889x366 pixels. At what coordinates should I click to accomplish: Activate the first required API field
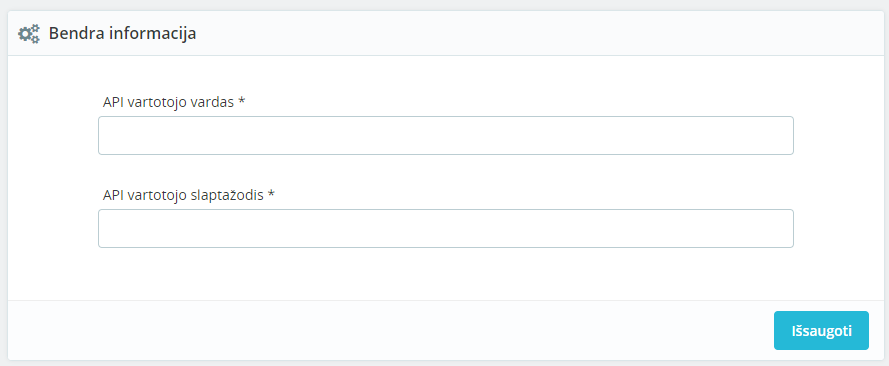tap(446, 135)
